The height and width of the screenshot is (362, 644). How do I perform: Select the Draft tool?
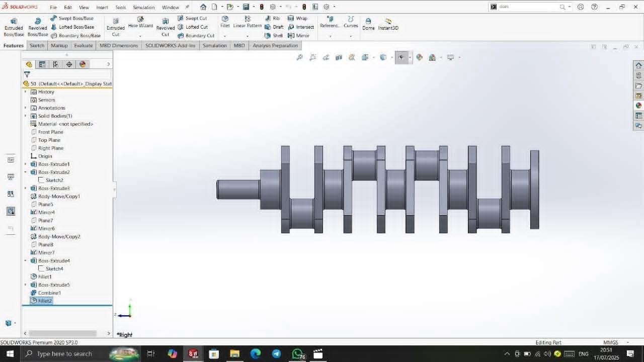[x=274, y=27]
